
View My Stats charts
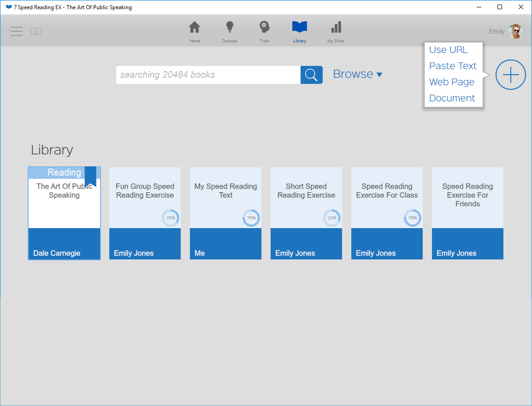[x=335, y=31]
